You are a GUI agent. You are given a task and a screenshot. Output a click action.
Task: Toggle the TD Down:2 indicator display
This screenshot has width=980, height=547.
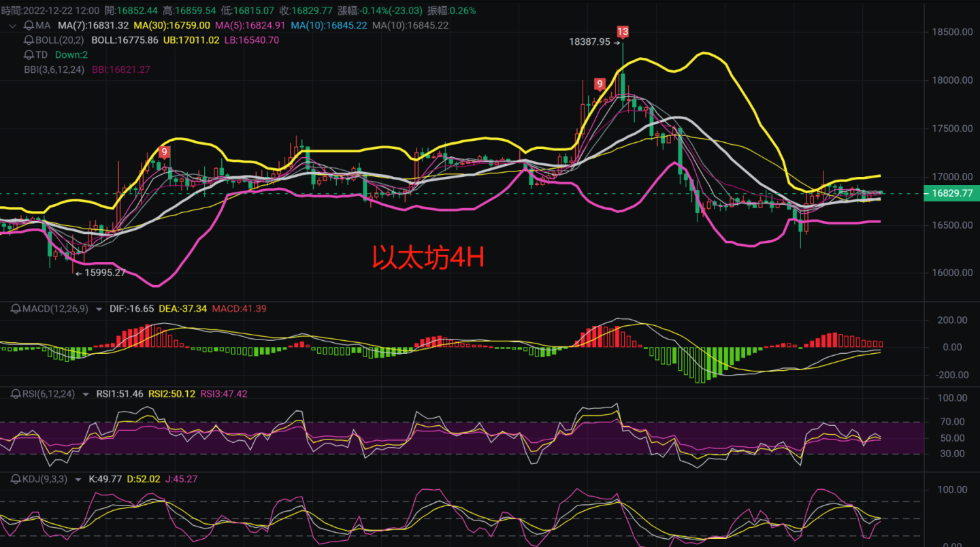(71, 54)
